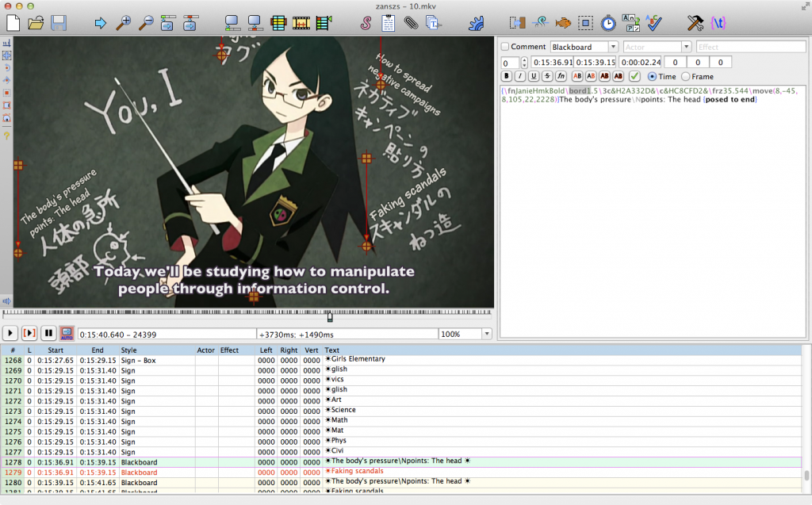Open the Styles Manager

(x=366, y=23)
